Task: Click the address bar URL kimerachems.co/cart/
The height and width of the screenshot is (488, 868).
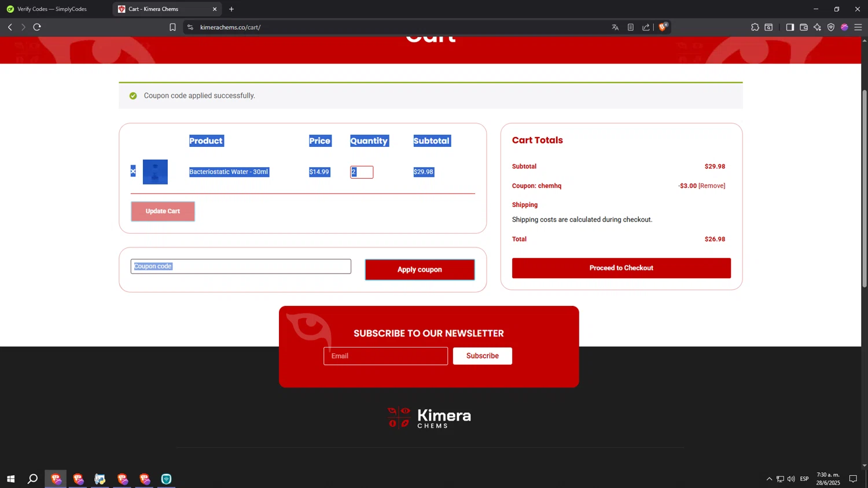Action: (x=230, y=27)
